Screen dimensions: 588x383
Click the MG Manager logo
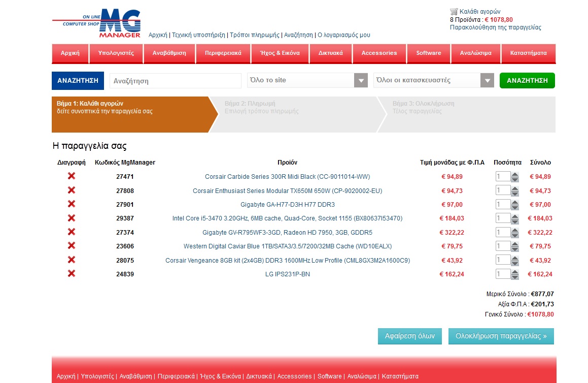[x=96, y=23]
